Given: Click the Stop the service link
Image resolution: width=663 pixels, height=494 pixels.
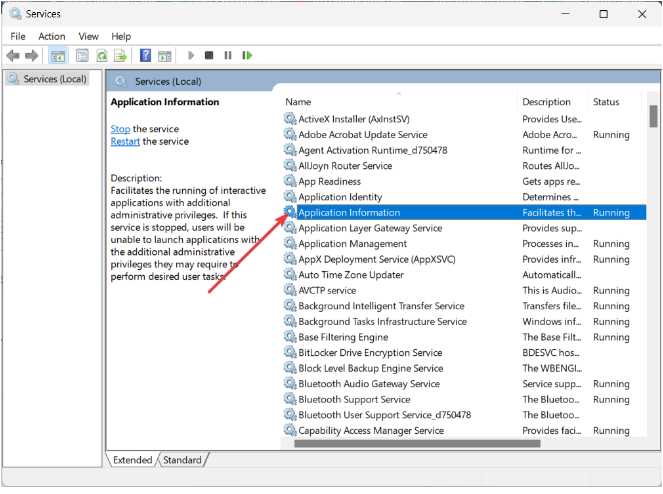Looking at the screenshot, I should pyautogui.click(x=120, y=129).
